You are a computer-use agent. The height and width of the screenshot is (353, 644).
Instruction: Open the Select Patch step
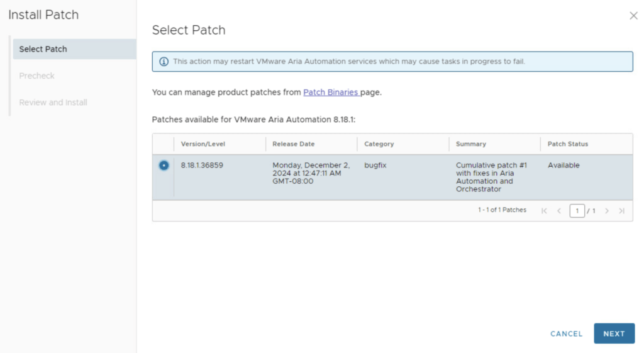coord(43,49)
